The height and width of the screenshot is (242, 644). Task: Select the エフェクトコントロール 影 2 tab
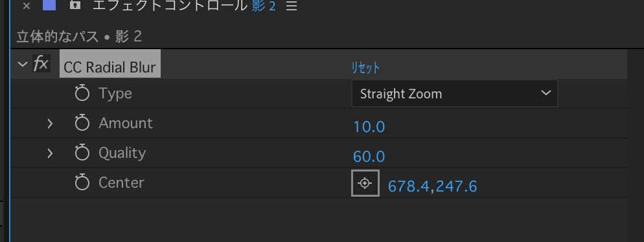pos(184,6)
